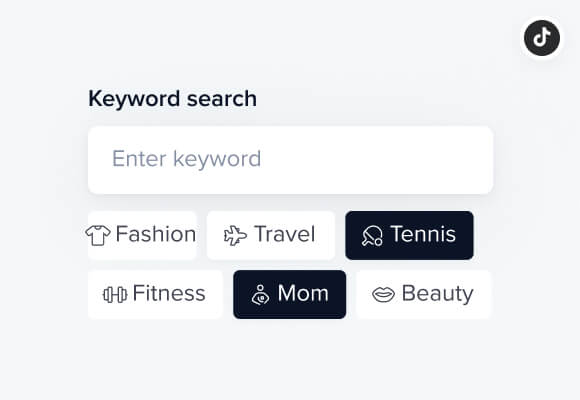Click the word Travel on its chip
The width and height of the screenshot is (580, 400).
(285, 234)
